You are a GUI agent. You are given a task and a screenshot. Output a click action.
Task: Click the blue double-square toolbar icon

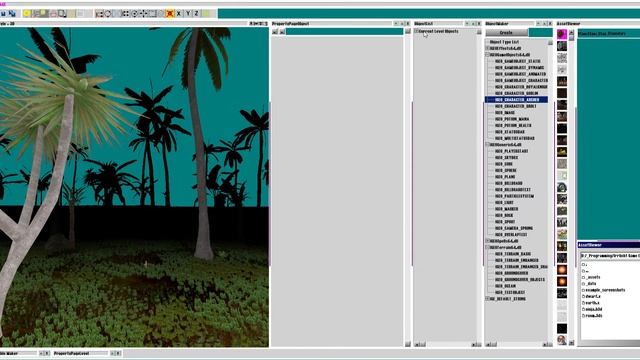[x=12, y=13]
